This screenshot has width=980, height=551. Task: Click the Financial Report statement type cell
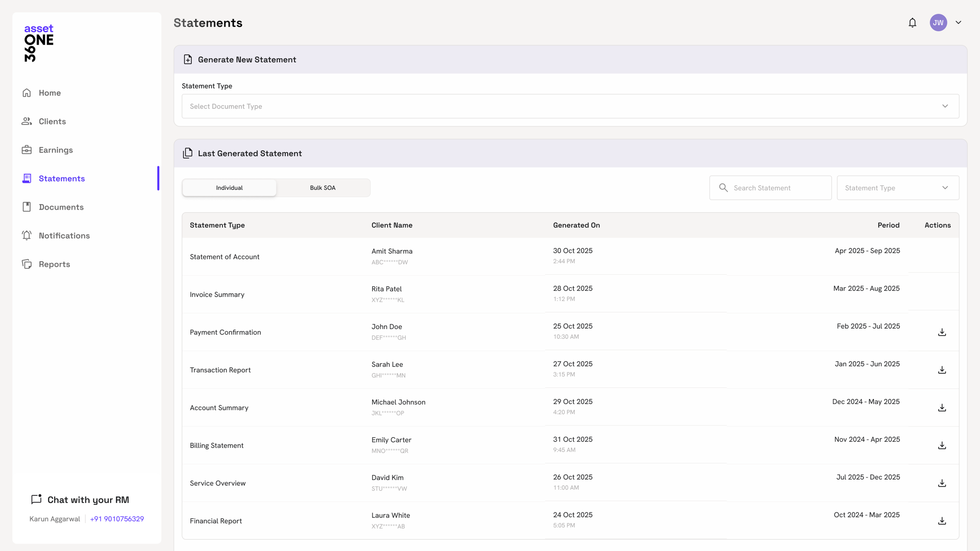(x=215, y=521)
